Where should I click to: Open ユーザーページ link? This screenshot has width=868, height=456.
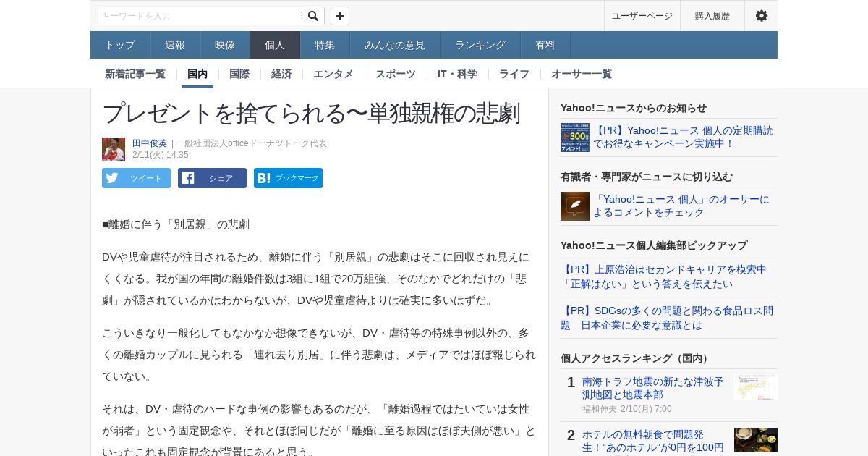(642, 16)
